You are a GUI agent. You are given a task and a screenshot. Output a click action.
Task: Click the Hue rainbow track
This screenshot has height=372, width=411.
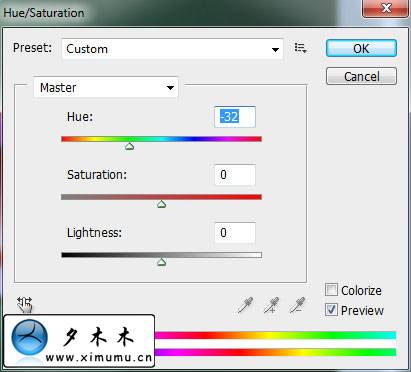click(162, 139)
